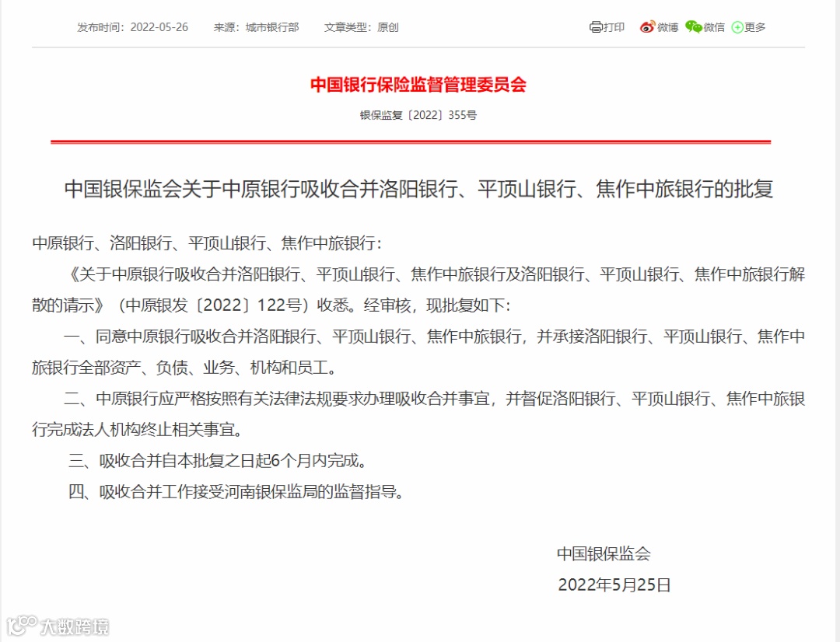This screenshot has height=642, width=840.
Task: Select the publish date 发布时间：2022-05-26
Action: (132, 27)
